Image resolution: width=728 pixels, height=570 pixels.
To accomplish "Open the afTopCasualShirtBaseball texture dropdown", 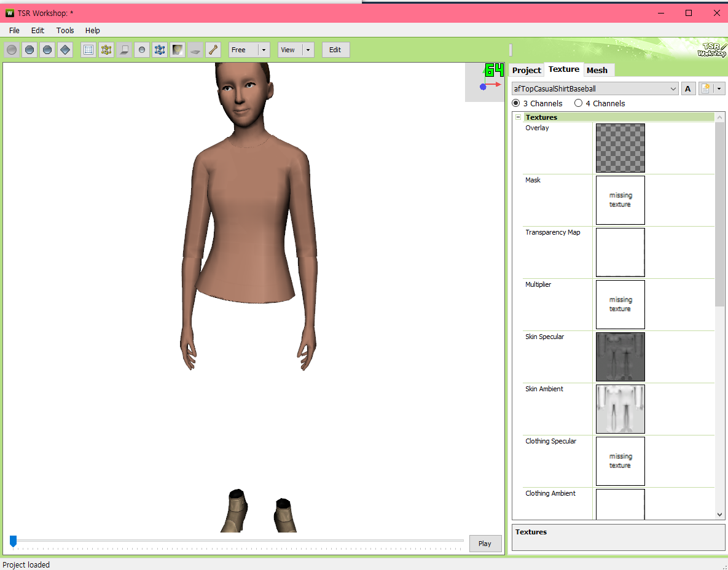I will (673, 88).
